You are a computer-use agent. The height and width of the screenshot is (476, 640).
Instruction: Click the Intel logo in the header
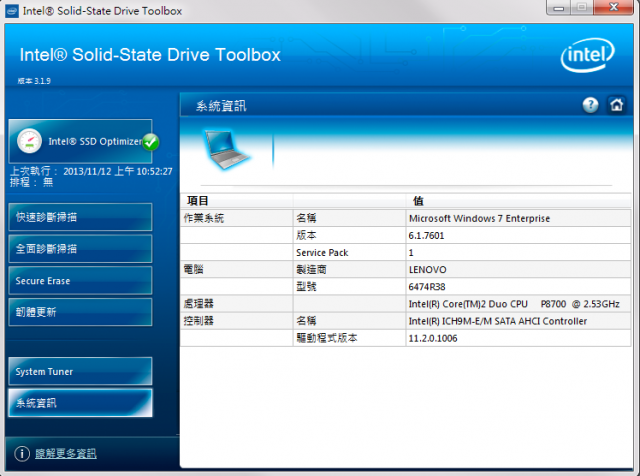(588, 55)
